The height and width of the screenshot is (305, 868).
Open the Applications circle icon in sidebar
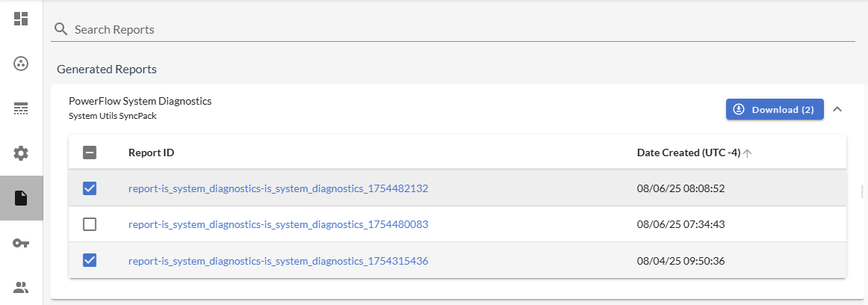21,64
